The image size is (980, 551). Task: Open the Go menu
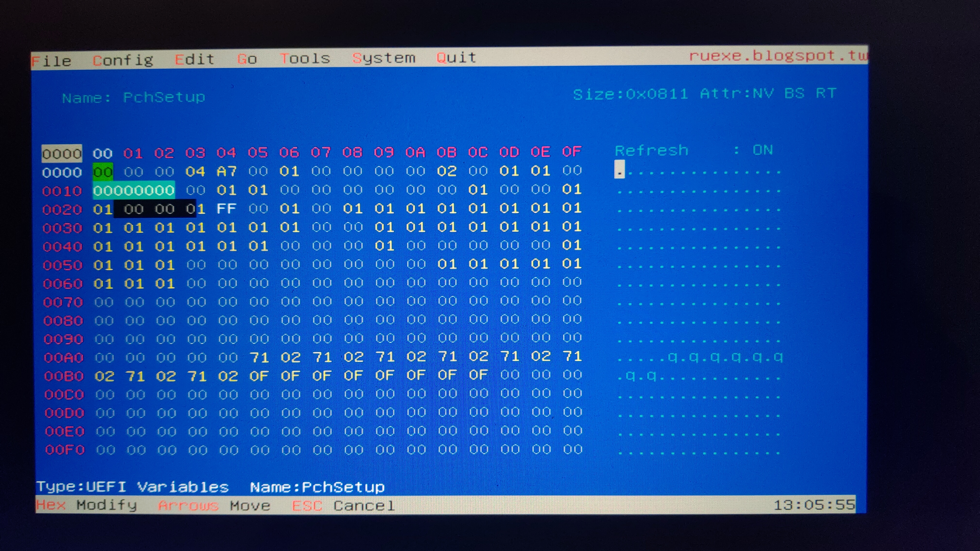247,59
